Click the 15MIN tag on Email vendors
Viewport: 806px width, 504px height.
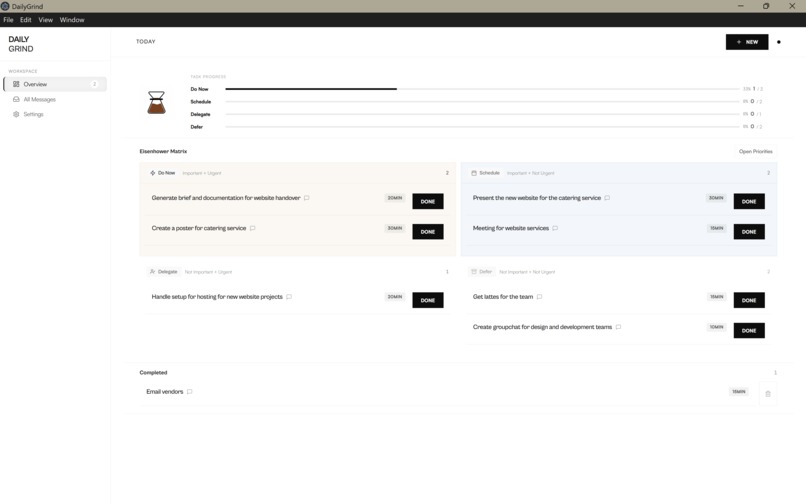click(x=739, y=392)
